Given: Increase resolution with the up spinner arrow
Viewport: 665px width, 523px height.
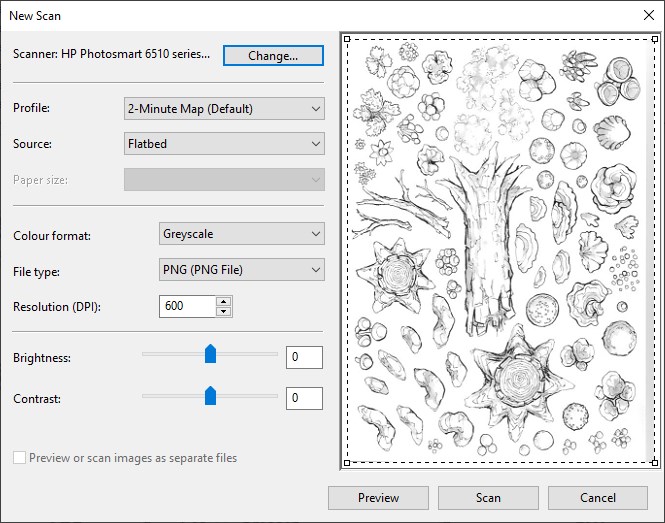Looking at the screenshot, I should (224, 301).
